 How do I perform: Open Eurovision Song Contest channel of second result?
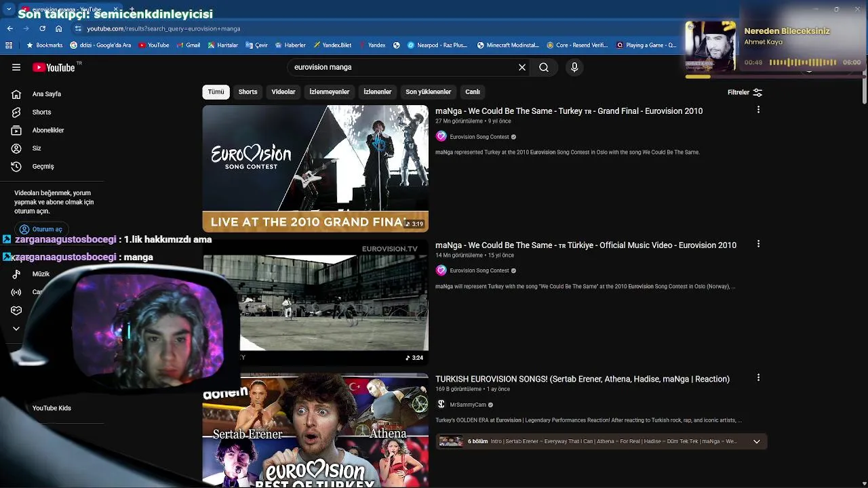coord(479,270)
